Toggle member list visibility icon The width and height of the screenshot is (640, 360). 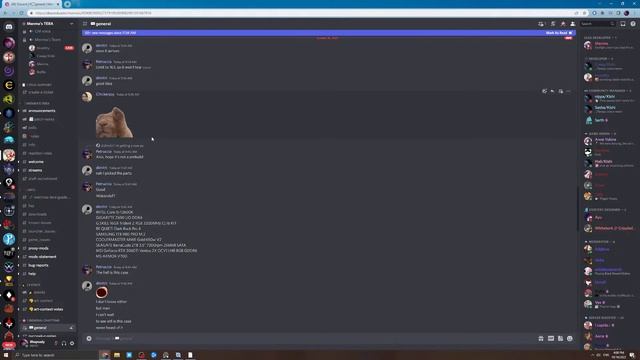(573, 24)
